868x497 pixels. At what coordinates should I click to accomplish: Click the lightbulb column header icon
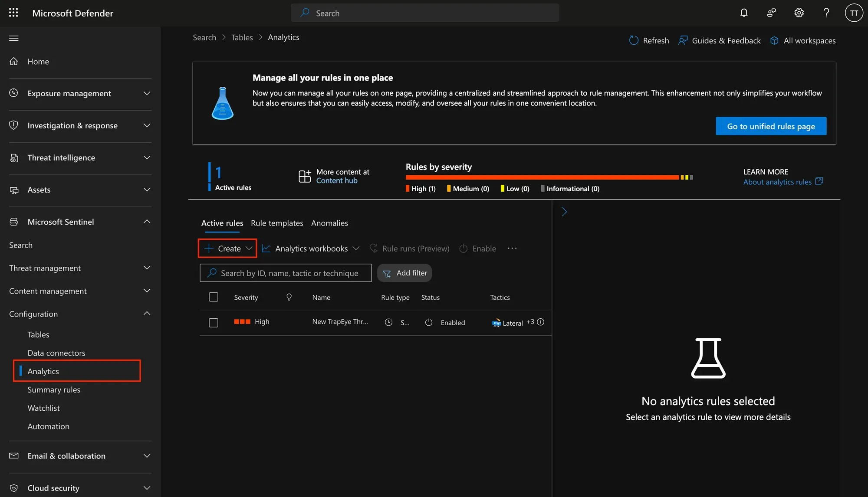[289, 297]
